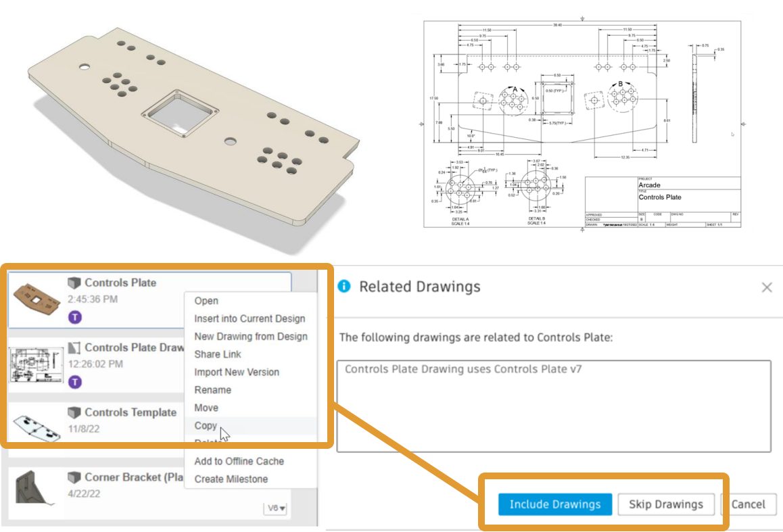Open the V6 version dropdown
The height and width of the screenshot is (532, 783).
276,508
